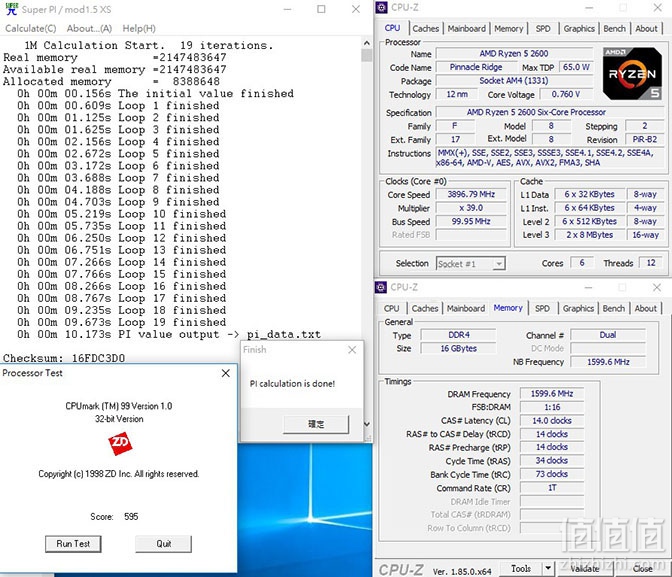
Task: Click Run Test in Processor Test
Action: click(x=73, y=544)
